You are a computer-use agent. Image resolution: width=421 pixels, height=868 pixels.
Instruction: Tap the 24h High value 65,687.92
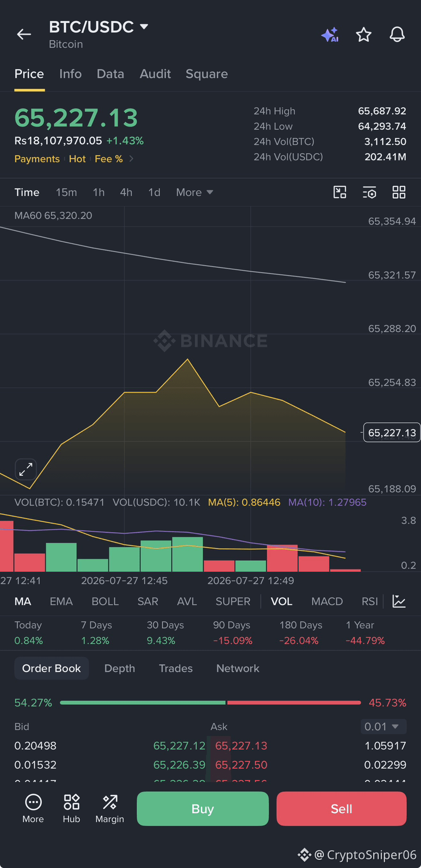point(382,111)
